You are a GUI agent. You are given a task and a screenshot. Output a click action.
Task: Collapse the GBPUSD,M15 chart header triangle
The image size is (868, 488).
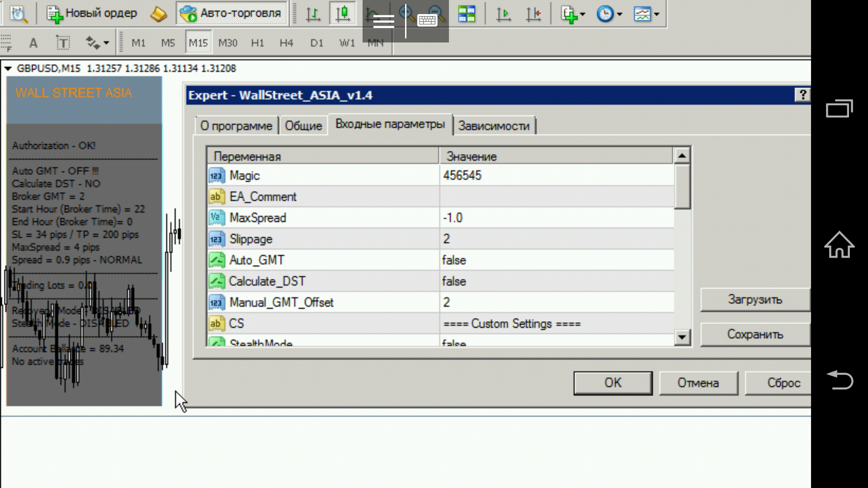tap(8, 69)
